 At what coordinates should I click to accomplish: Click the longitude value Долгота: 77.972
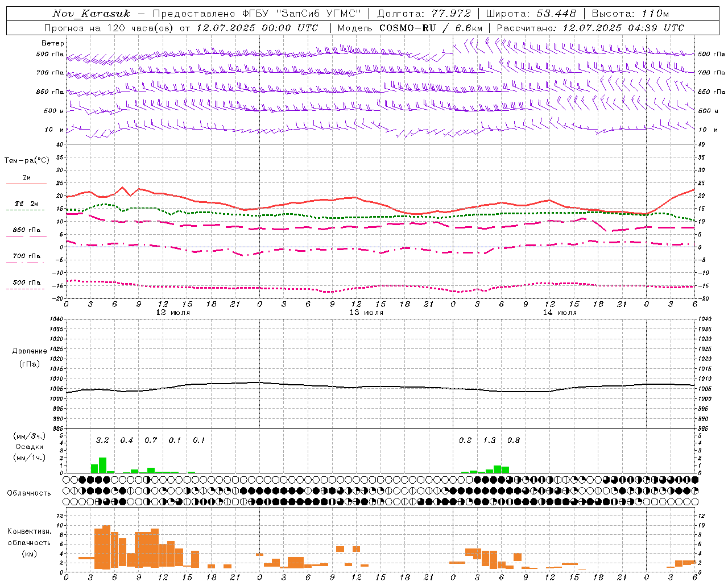click(x=424, y=14)
